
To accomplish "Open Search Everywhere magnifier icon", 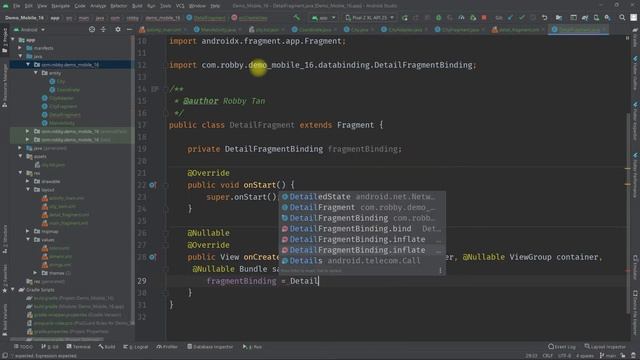I will [622, 18].
